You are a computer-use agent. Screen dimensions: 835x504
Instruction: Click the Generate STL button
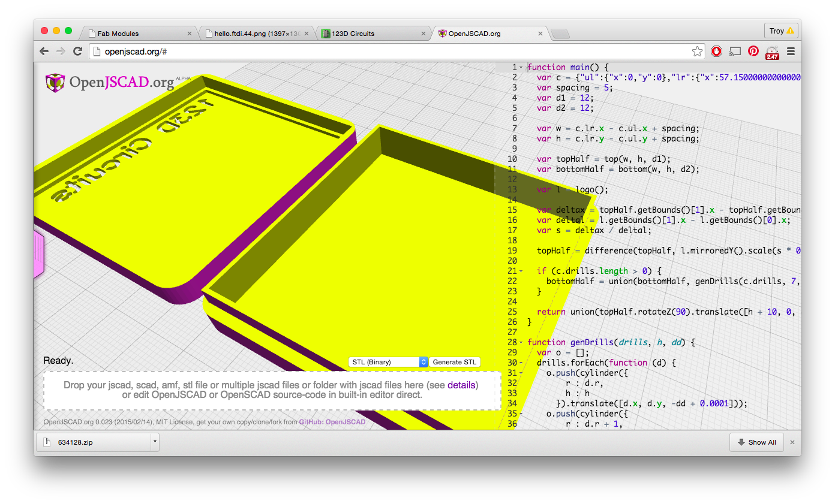(455, 362)
